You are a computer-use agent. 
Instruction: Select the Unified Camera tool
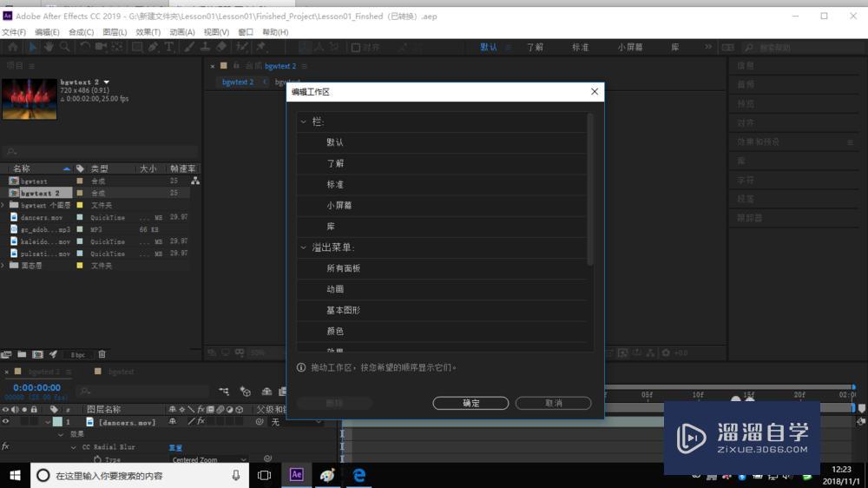[101, 47]
